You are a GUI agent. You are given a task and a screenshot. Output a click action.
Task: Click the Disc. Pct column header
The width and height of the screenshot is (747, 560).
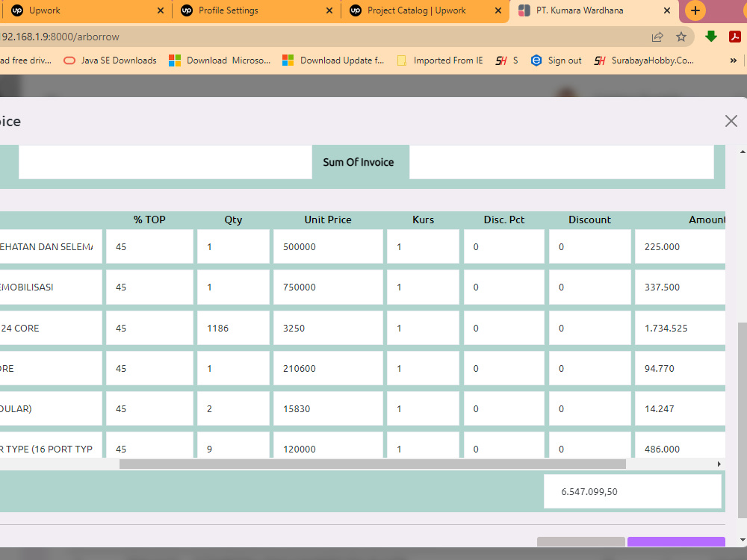(504, 220)
